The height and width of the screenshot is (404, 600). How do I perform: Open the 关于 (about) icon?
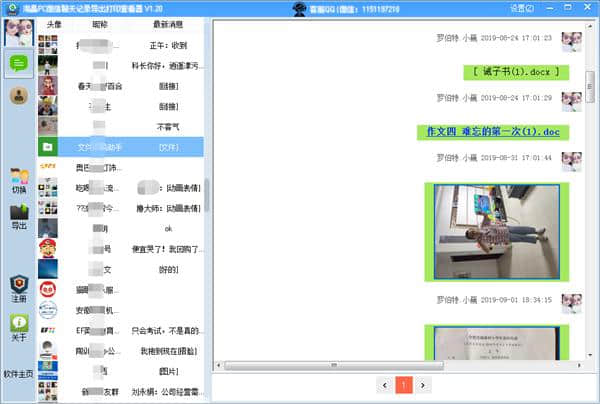click(x=18, y=328)
